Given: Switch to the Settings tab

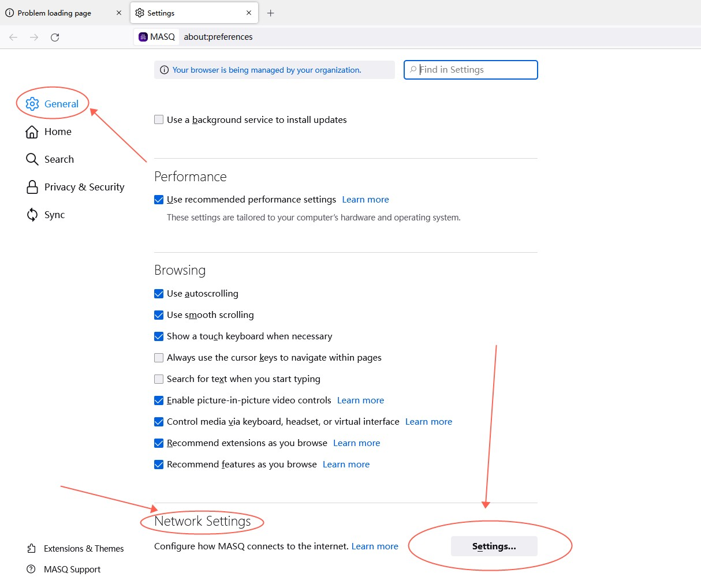Looking at the screenshot, I should click(x=195, y=13).
